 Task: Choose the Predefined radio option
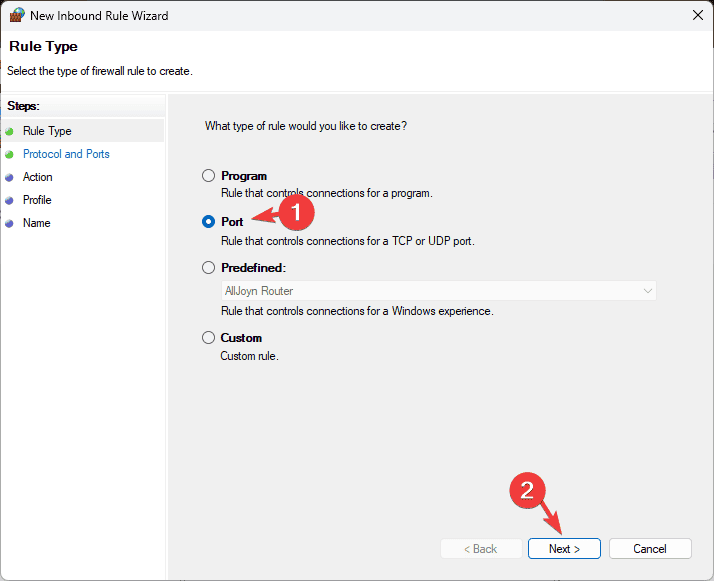pos(209,268)
